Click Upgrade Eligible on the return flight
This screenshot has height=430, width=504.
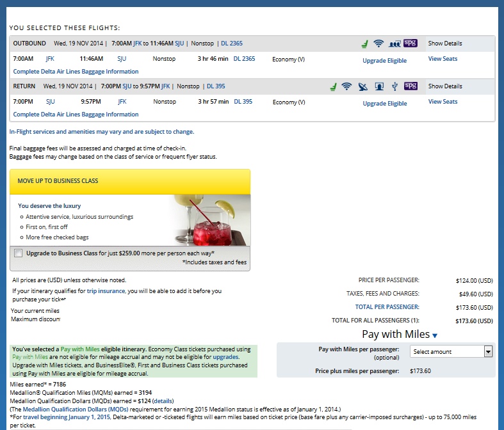(x=384, y=104)
